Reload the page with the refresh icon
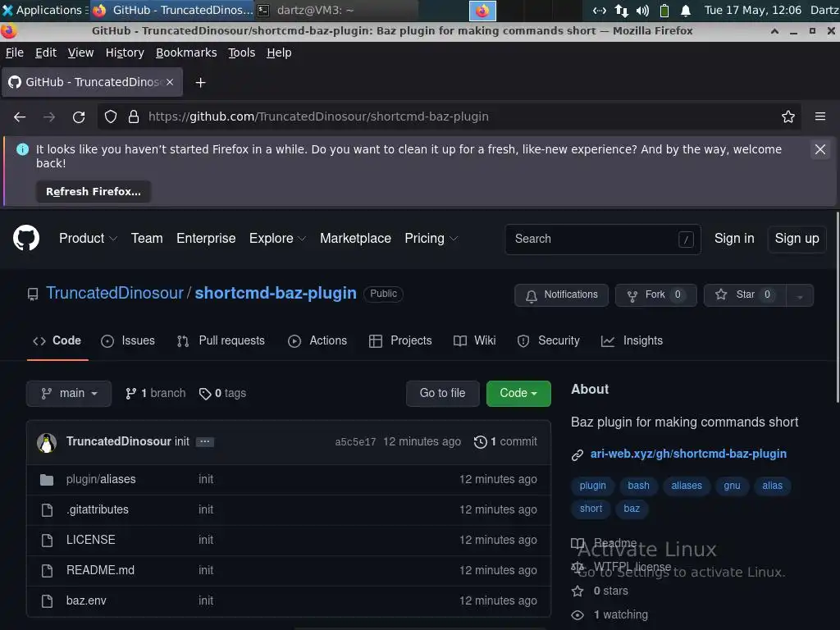 79,116
